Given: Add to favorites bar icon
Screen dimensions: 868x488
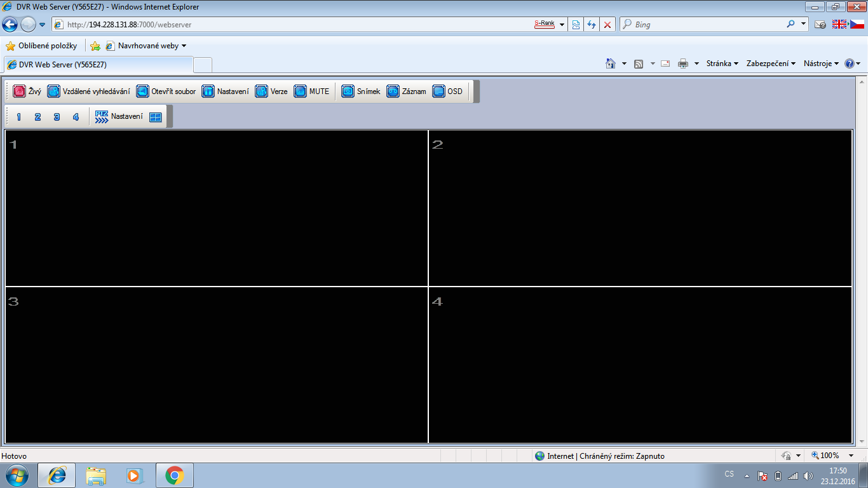Looking at the screenshot, I should [x=95, y=46].
